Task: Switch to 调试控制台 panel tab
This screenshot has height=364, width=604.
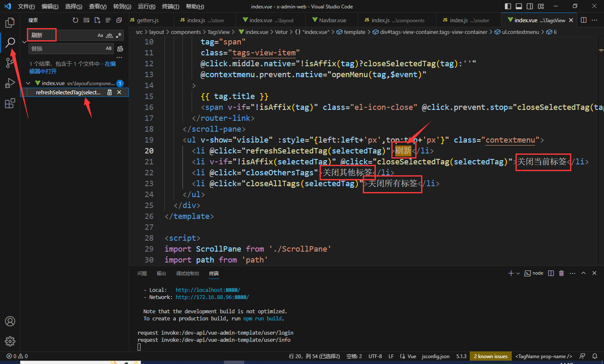Action: (x=187, y=273)
